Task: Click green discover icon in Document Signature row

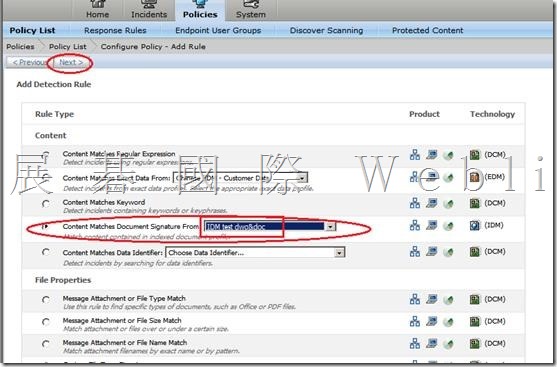Action: (448, 226)
